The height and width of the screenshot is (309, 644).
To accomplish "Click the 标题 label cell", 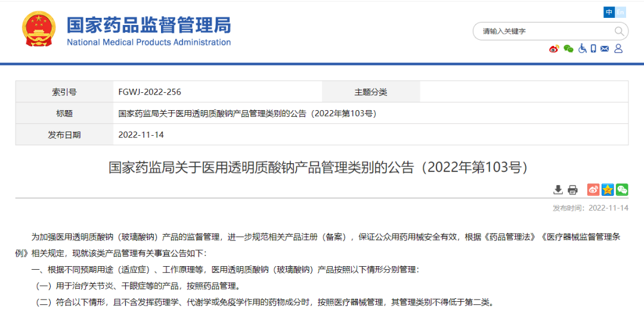I will (x=64, y=114).
